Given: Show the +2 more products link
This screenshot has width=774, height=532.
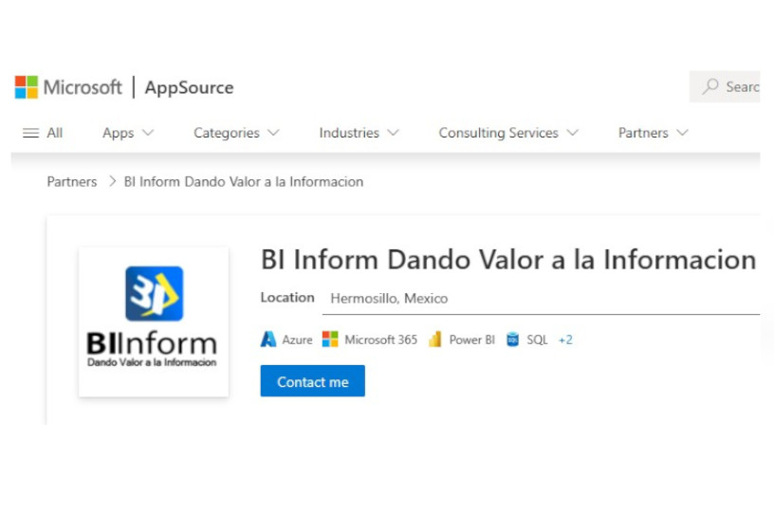Looking at the screenshot, I should [565, 339].
